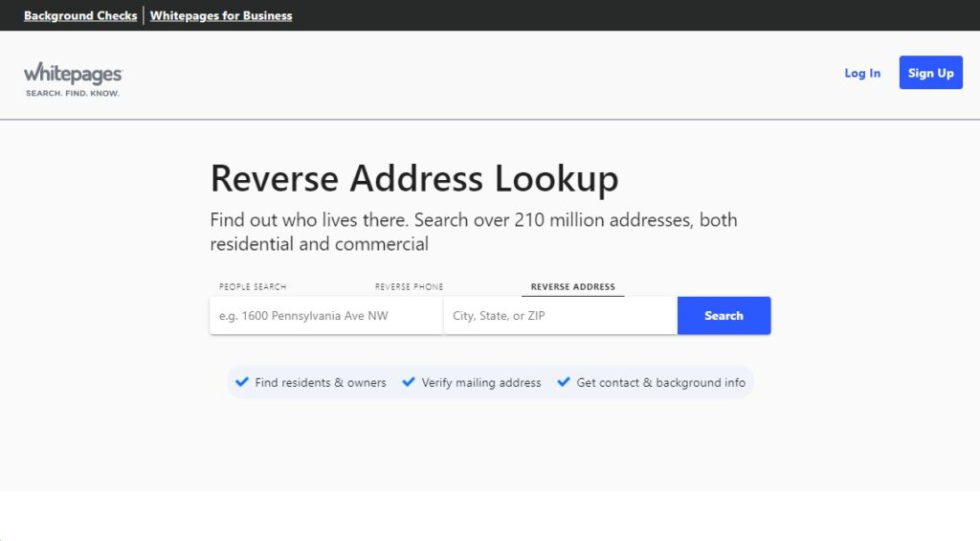Click checkmark beside Find residents & owners

242,381
